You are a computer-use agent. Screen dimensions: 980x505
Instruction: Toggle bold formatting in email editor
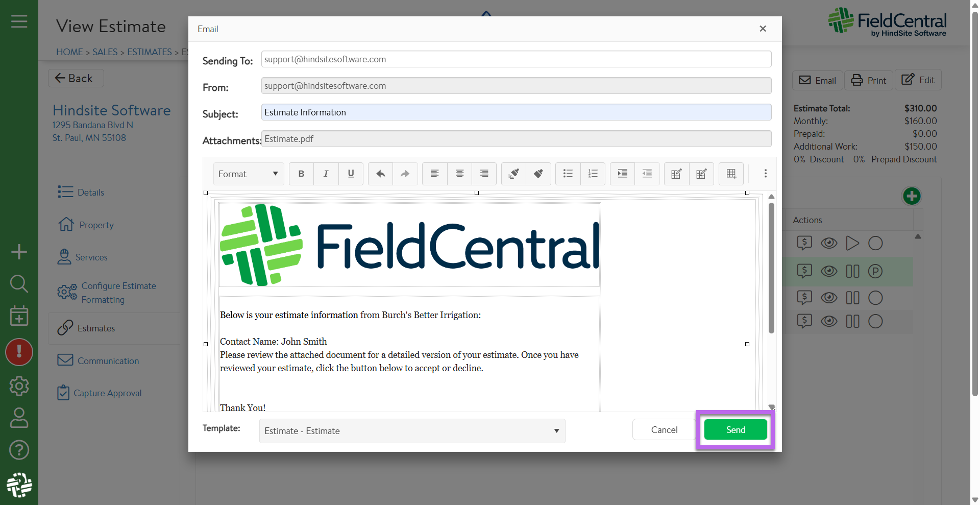301,174
